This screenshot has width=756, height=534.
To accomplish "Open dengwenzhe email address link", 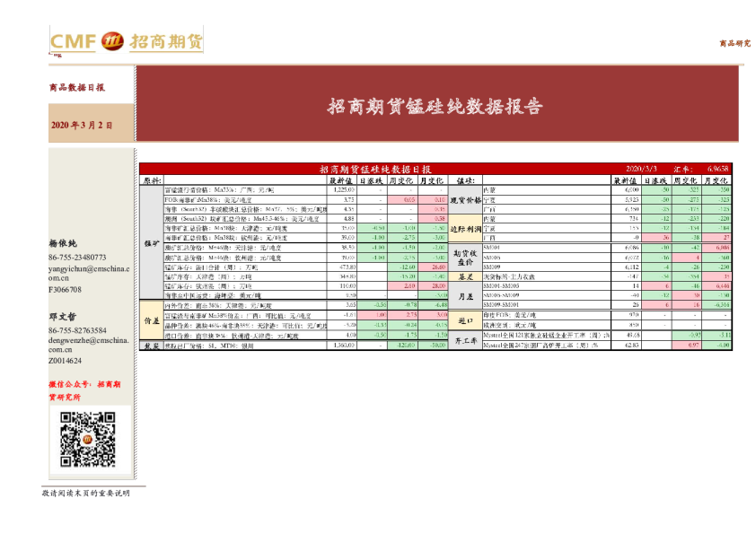I will (89, 345).
